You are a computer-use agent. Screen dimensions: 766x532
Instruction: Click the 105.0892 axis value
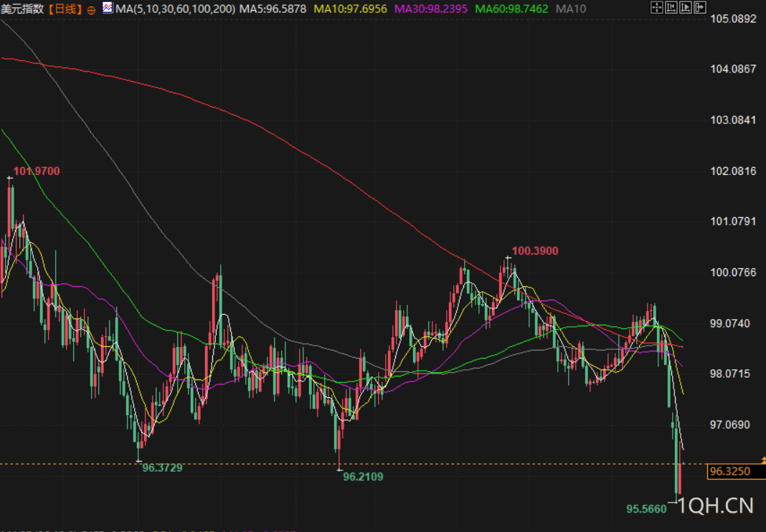point(733,19)
